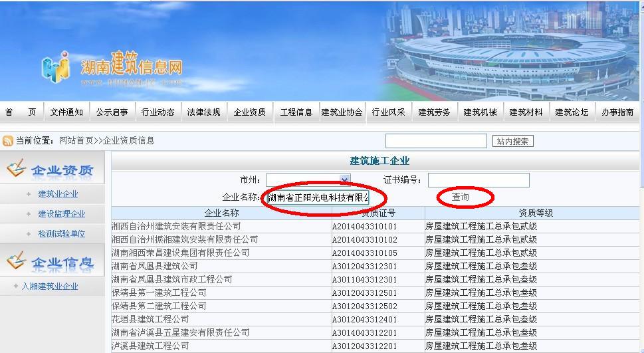
Task: Focus the 证书编号 input field
Action: 479,180
